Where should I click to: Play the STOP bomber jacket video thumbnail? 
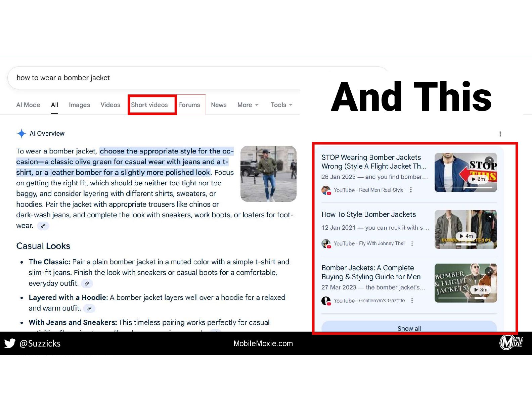click(x=465, y=173)
